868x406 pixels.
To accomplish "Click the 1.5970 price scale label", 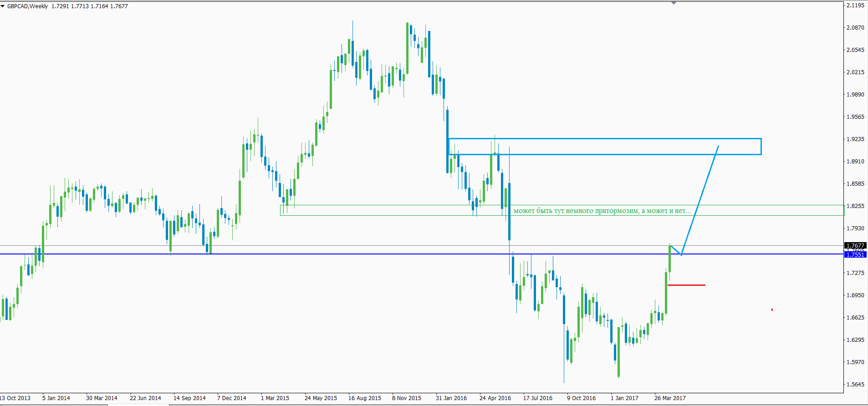I will pos(855,362).
